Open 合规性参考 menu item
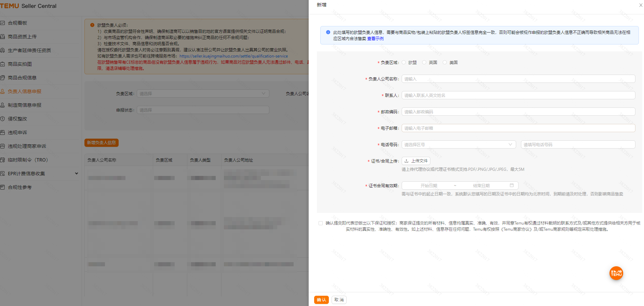Viewport: 644px width, 306px height. pos(20,187)
